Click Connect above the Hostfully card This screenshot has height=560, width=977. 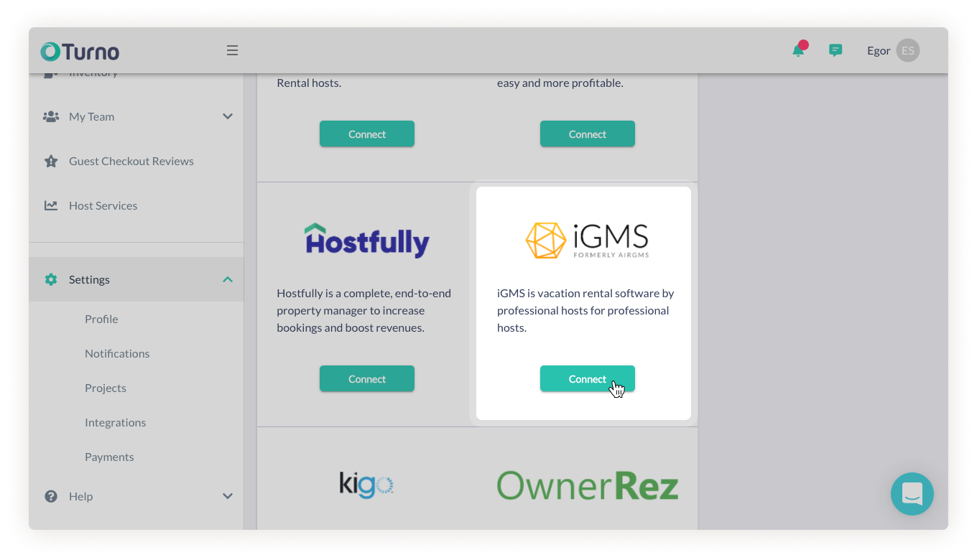(x=367, y=134)
